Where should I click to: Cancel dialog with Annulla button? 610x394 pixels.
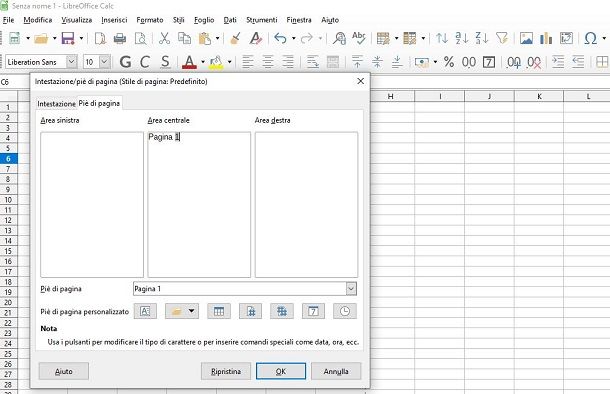pos(336,371)
